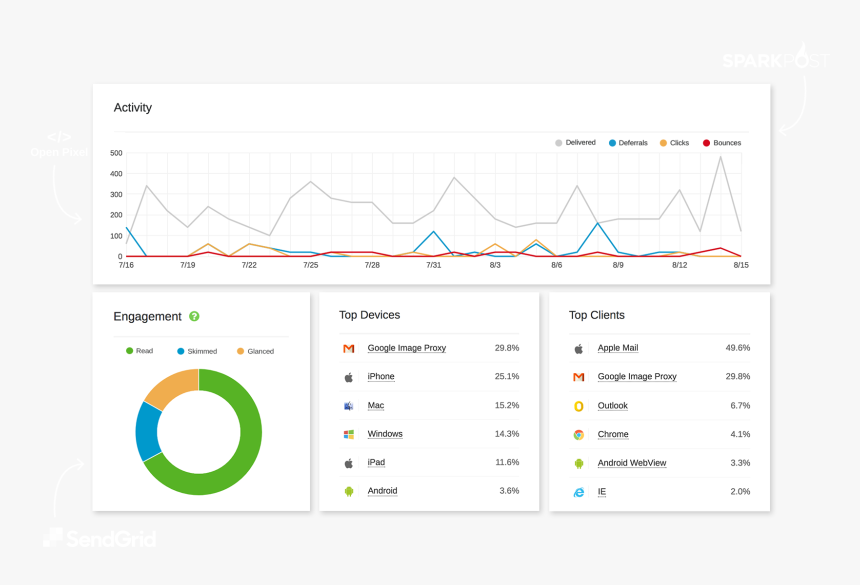
Task: Click the Engagement help question mark icon
Action: [x=194, y=316]
